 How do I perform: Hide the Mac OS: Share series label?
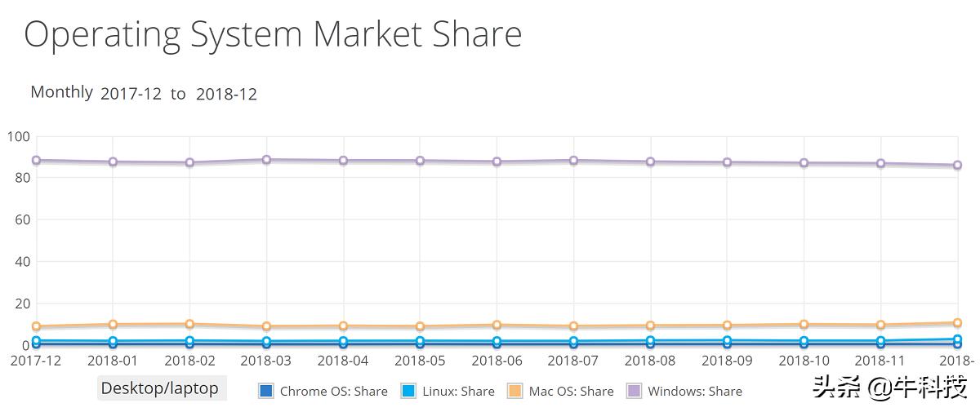pyautogui.click(x=571, y=392)
